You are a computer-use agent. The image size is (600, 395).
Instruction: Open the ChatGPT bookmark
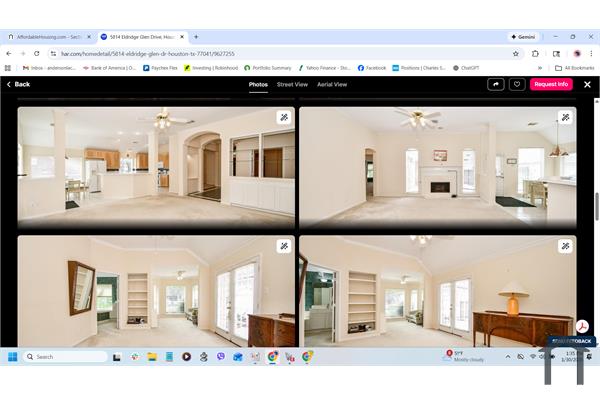(466, 68)
